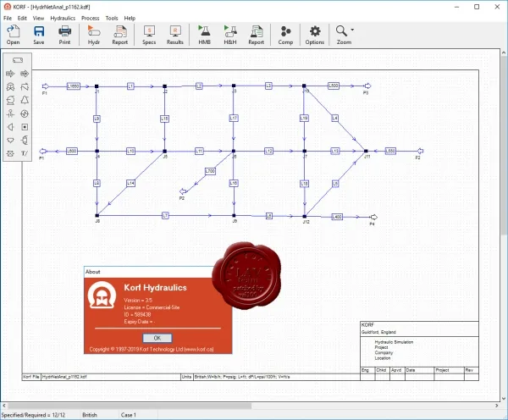This screenshot has width=508, height=420.
Task: Select pipe label L7 on the bottom line
Action: [165, 216]
